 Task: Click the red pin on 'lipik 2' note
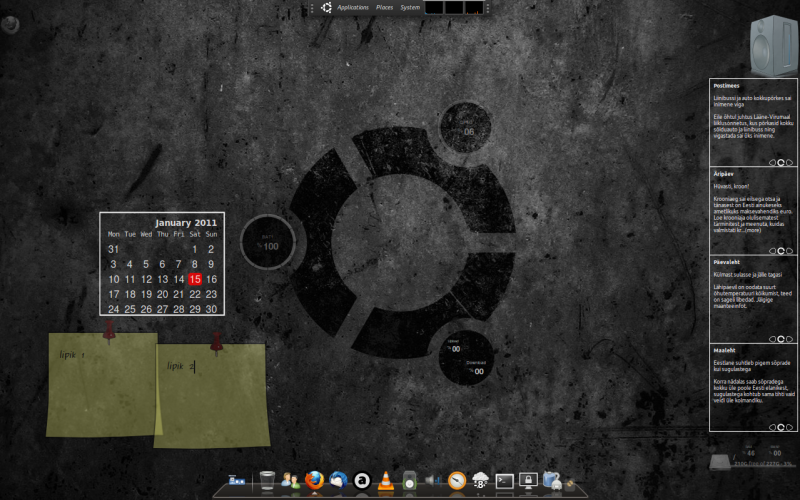pyautogui.click(x=216, y=343)
